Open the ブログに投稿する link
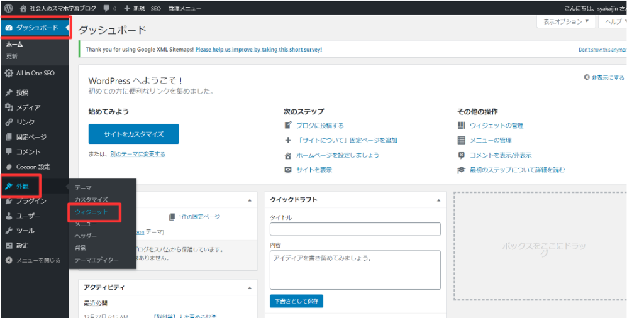 click(319, 126)
